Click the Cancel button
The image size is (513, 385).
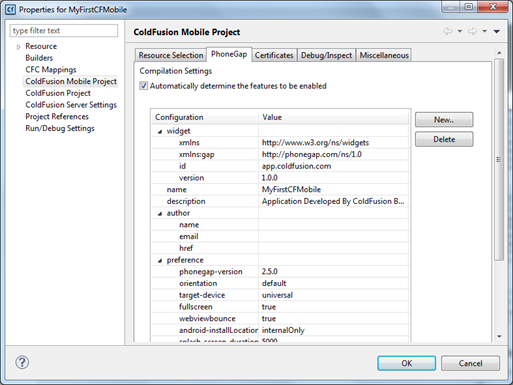pyautogui.click(x=470, y=363)
